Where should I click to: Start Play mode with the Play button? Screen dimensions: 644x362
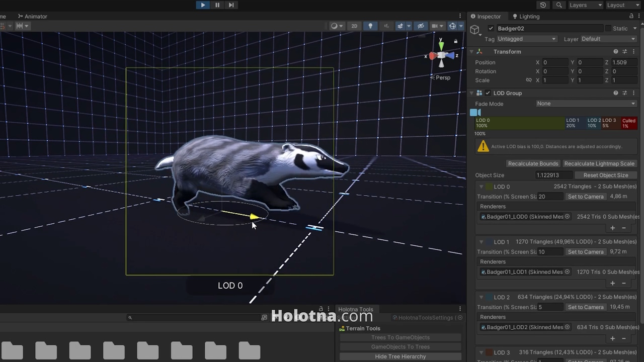point(203,5)
